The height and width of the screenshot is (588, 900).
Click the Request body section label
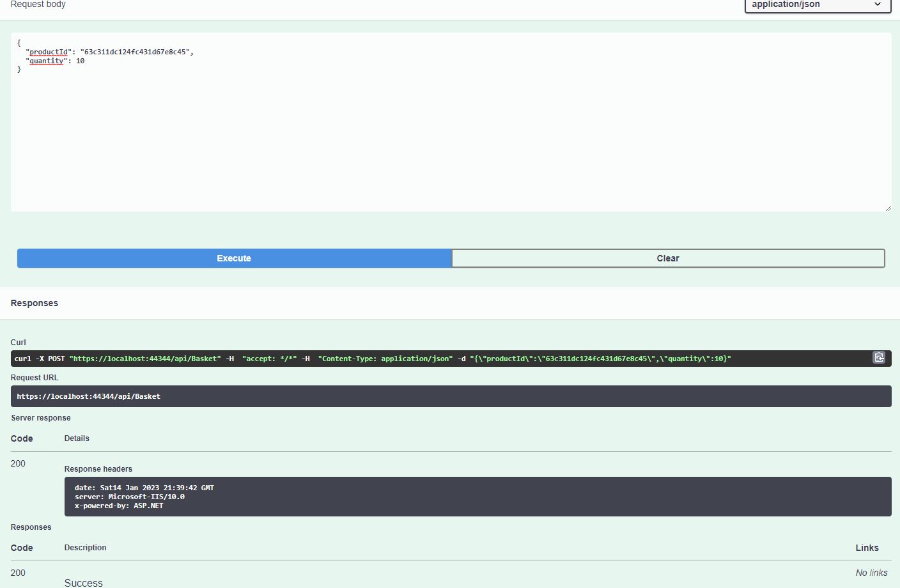tap(38, 4)
